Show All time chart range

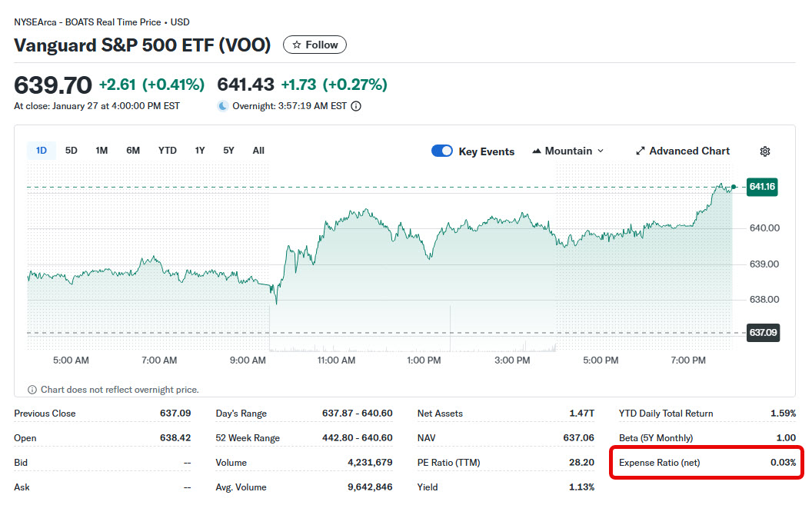click(x=258, y=151)
